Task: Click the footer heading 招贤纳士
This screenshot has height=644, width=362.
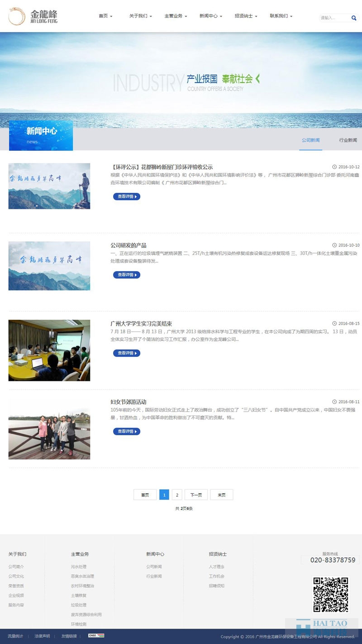Action: click(218, 554)
